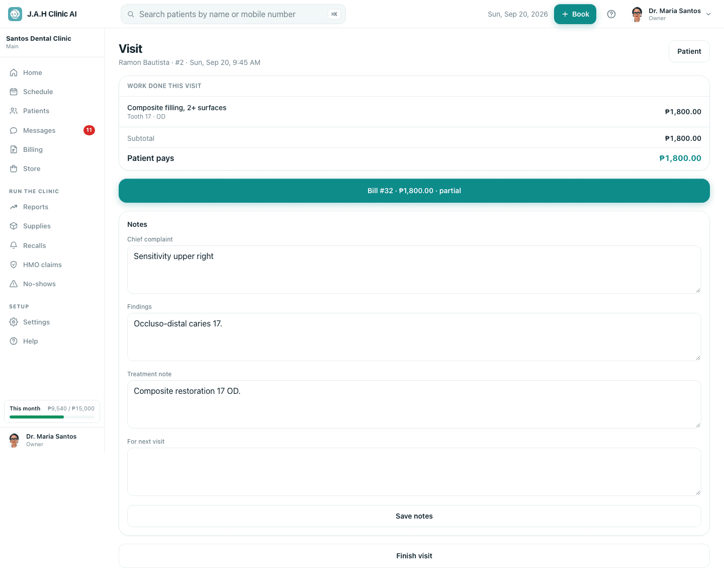
Task: Click Ramon Bautista visit subtitle
Action: click(x=190, y=62)
